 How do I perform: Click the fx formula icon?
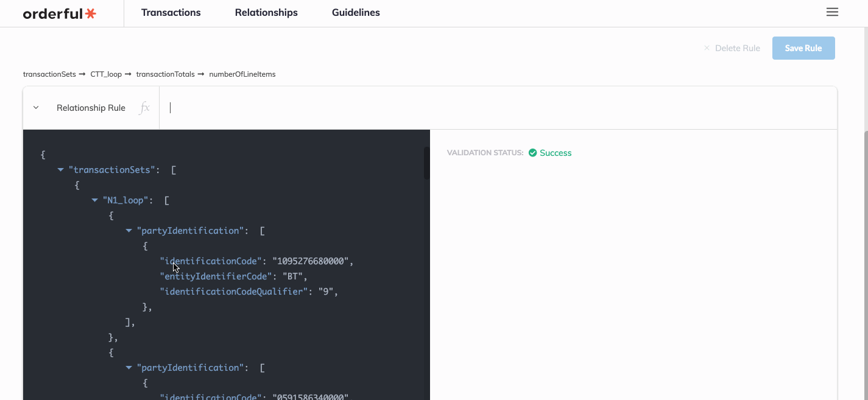click(x=144, y=107)
